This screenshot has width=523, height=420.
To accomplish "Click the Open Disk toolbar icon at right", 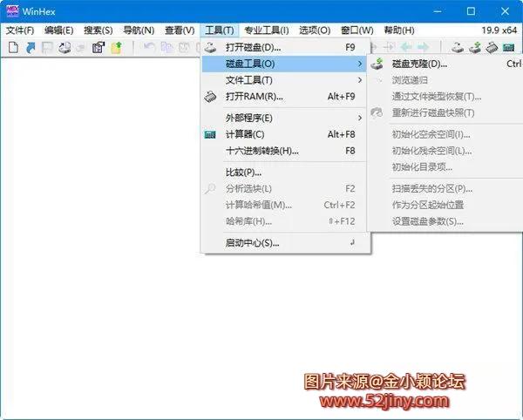I will pyautogui.click(x=458, y=47).
